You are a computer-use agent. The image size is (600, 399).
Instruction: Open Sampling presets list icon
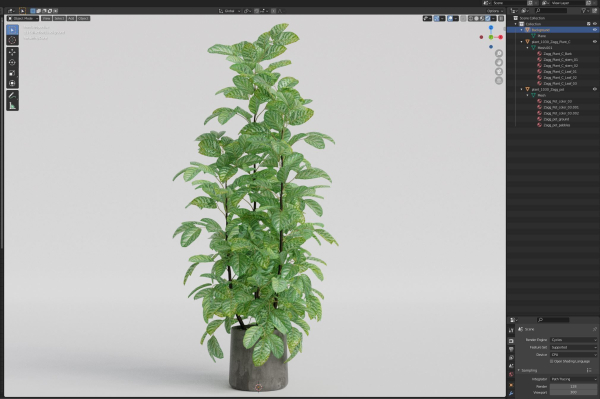pyautogui.click(x=589, y=370)
